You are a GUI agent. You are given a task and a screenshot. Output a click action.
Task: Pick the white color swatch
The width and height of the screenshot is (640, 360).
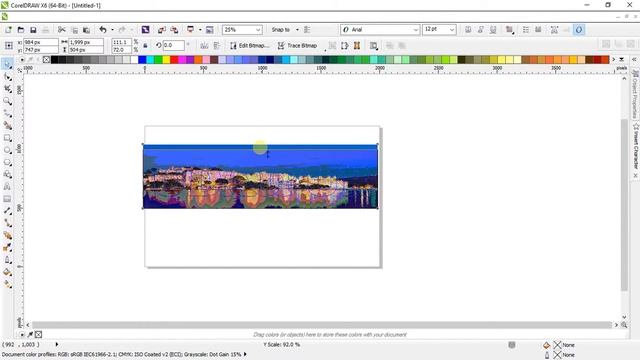(x=134, y=60)
